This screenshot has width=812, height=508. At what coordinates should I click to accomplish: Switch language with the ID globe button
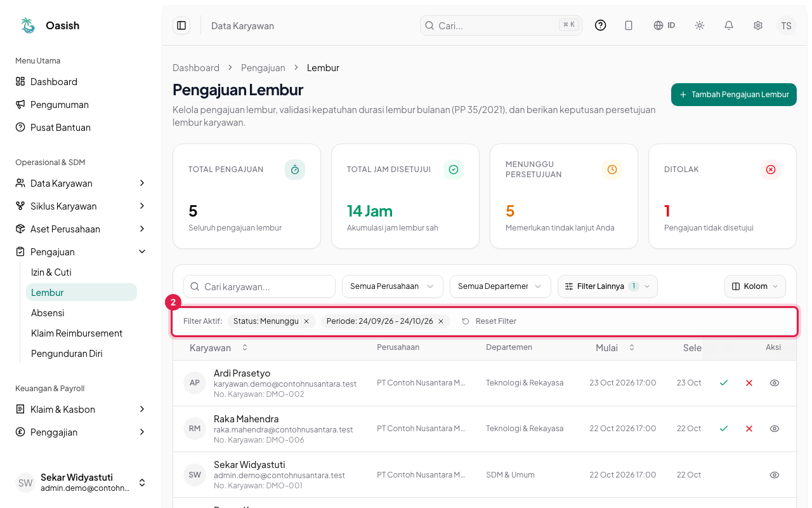point(664,25)
